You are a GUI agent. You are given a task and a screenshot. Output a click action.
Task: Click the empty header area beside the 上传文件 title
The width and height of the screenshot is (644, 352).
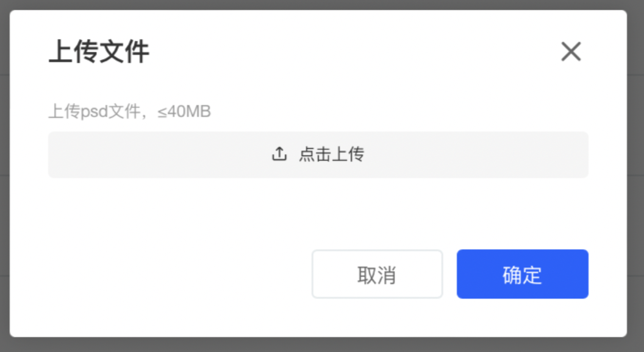point(353,52)
